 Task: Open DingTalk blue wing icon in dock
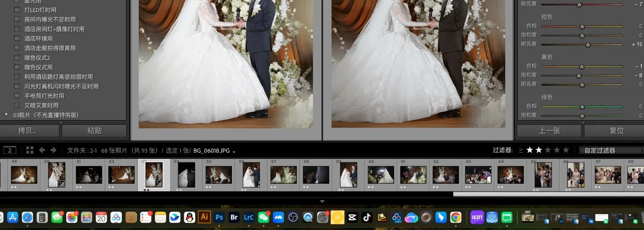click(x=441, y=217)
